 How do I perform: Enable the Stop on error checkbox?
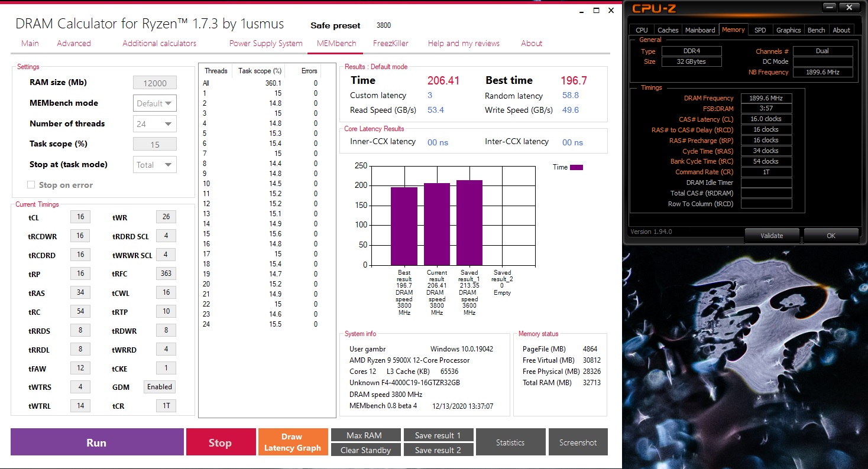click(x=31, y=185)
